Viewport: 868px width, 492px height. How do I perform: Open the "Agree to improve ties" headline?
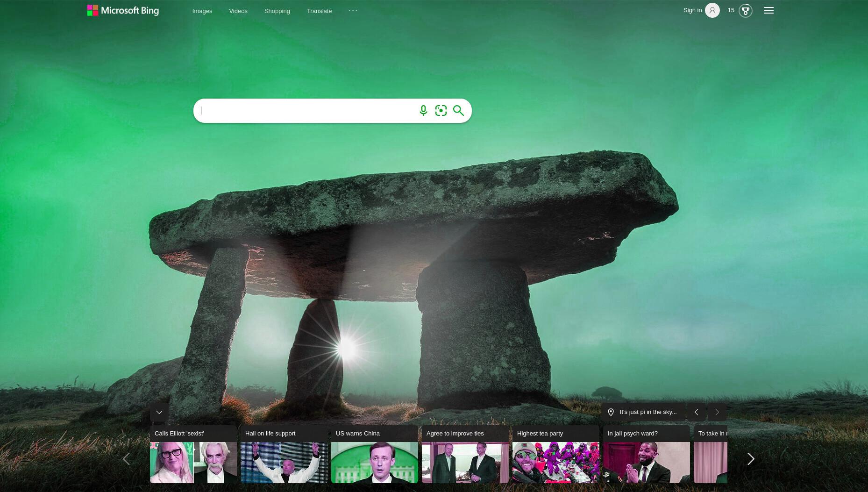[455, 434]
